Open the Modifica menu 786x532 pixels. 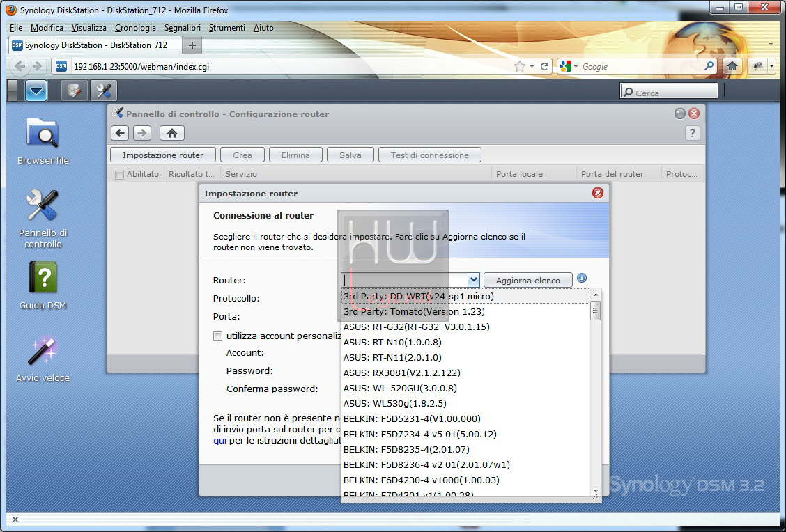[x=47, y=28]
